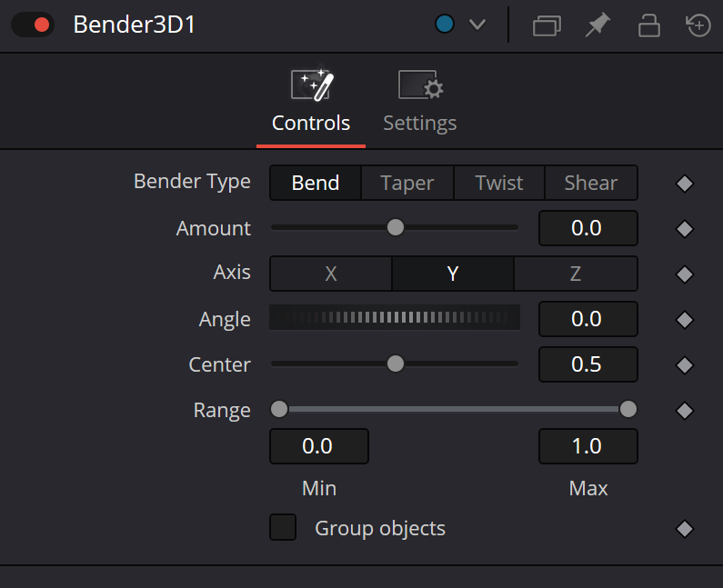Add keyframe for Angle
This screenshot has height=588, width=723.
(x=685, y=319)
